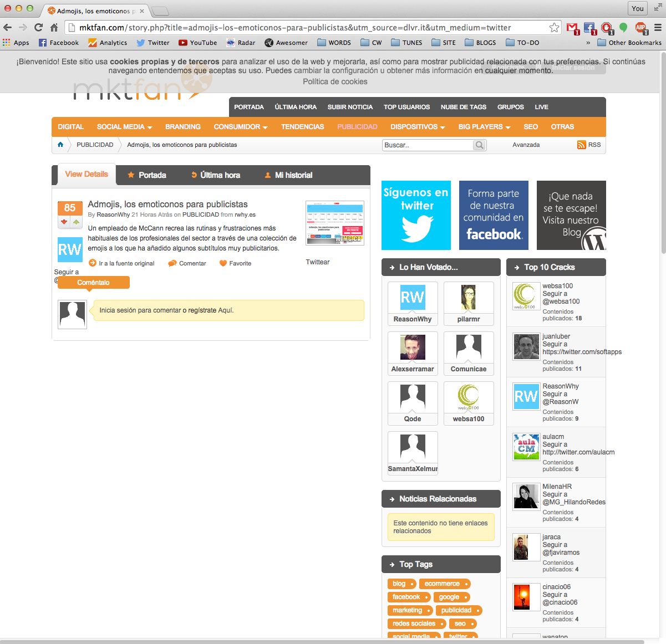Image resolution: width=666 pixels, height=644 pixels.
Task: Open the Apps bookmarks shortcut
Action: coord(16,43)
